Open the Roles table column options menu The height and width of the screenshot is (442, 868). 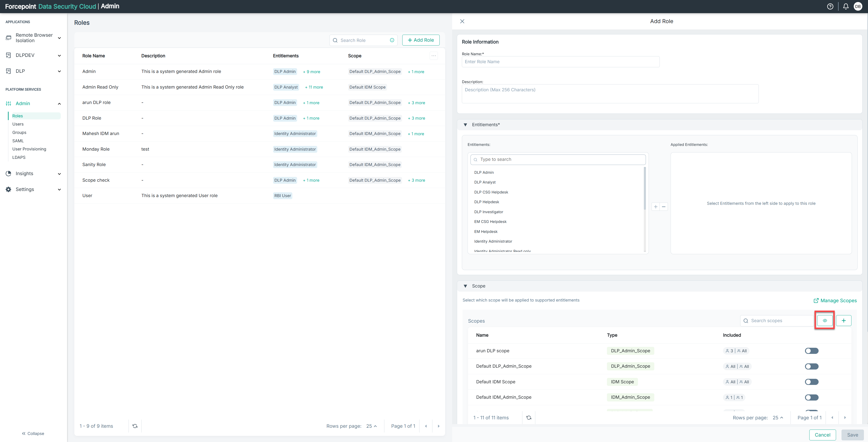pos(434,56)
